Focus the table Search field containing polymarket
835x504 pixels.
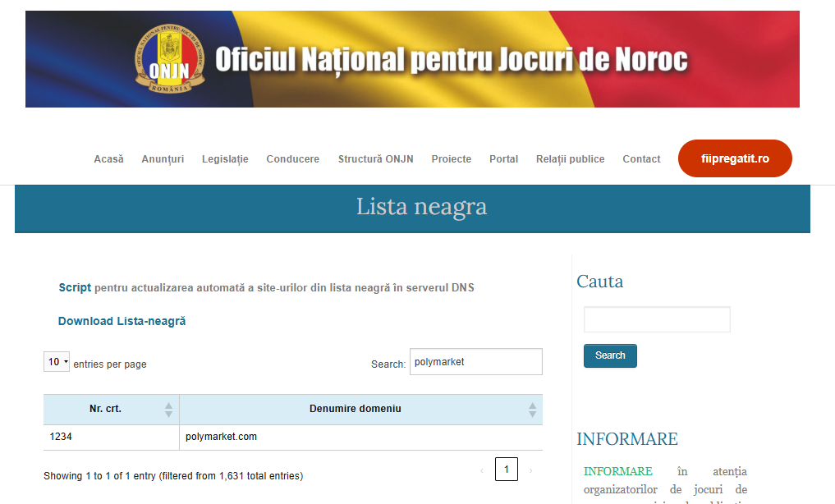pyautogui.click(x=475, y=362)
